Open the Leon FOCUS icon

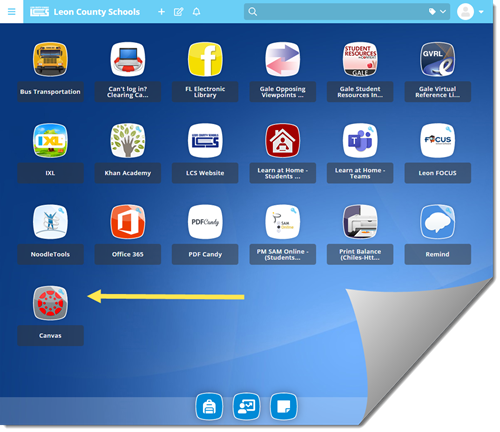tap(438, 141)
